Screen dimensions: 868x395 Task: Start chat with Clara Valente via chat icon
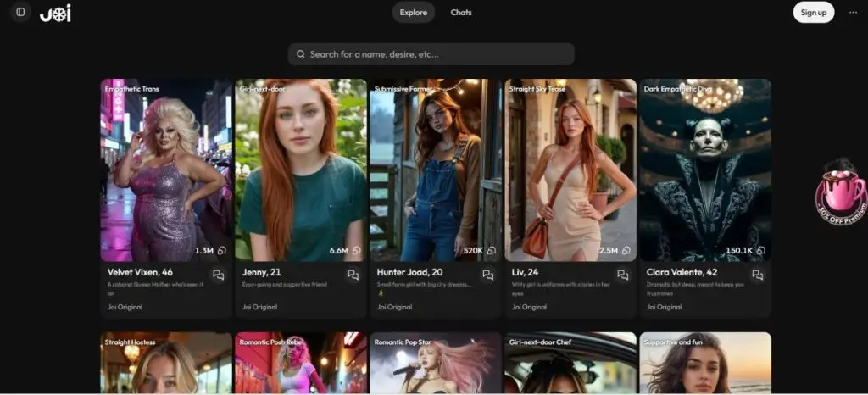point(757,275)
